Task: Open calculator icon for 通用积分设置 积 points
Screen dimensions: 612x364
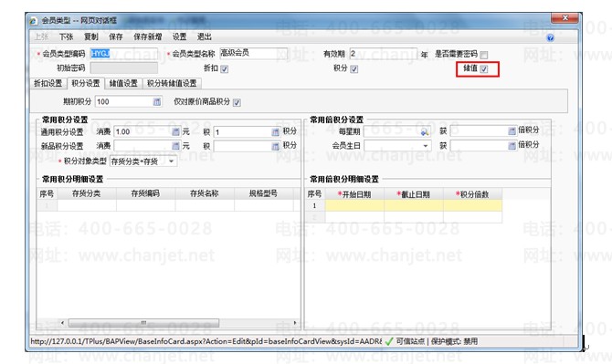Action: pos(276,131)
